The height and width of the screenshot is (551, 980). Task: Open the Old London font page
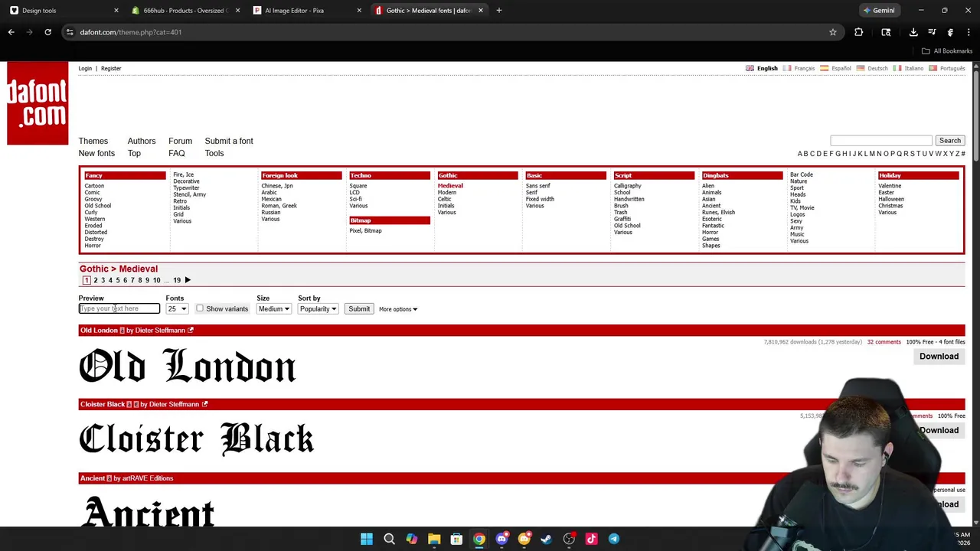coord(99,331)
